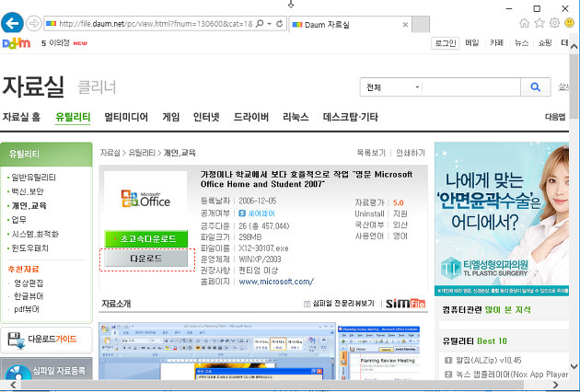Screen dimensions: 580x392
Task: Select the 유틸리티 menu tab
Action: 73,117
